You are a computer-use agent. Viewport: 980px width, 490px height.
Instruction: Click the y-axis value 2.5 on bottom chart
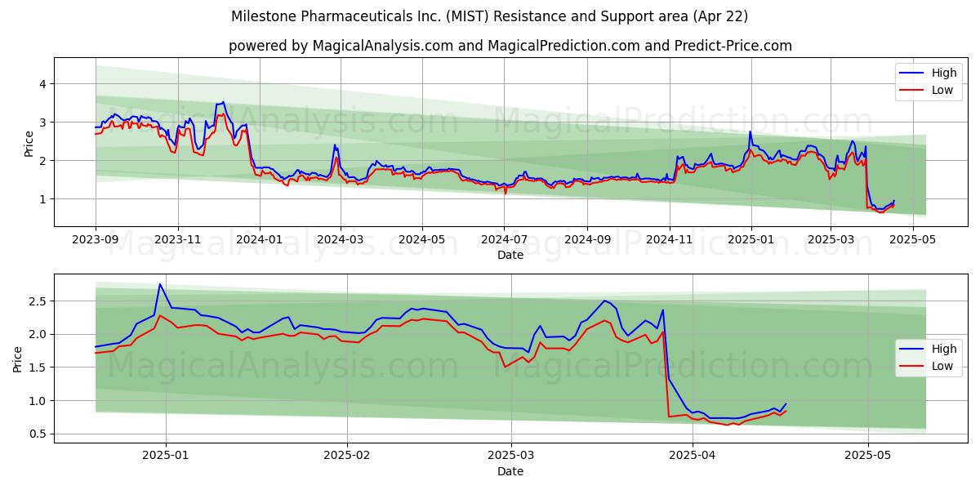point(39,301)
